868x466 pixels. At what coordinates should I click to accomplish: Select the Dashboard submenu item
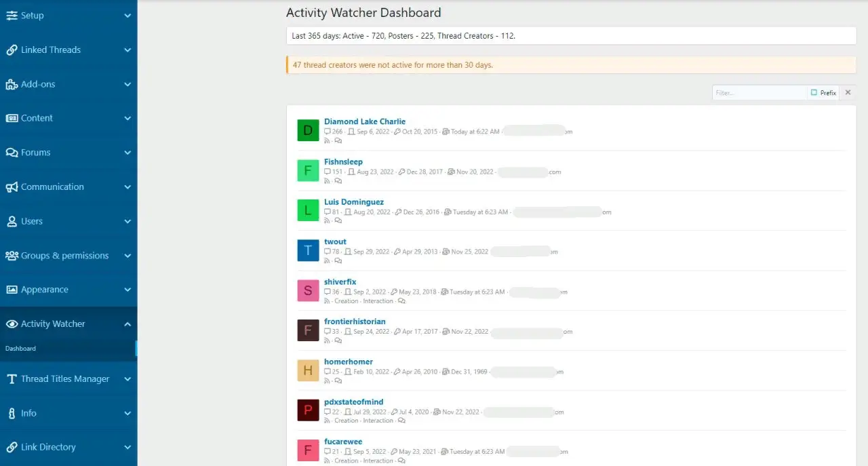point(21,349)
